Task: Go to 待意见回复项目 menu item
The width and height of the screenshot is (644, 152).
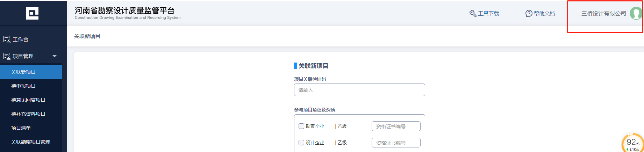Action: (28, 100)
